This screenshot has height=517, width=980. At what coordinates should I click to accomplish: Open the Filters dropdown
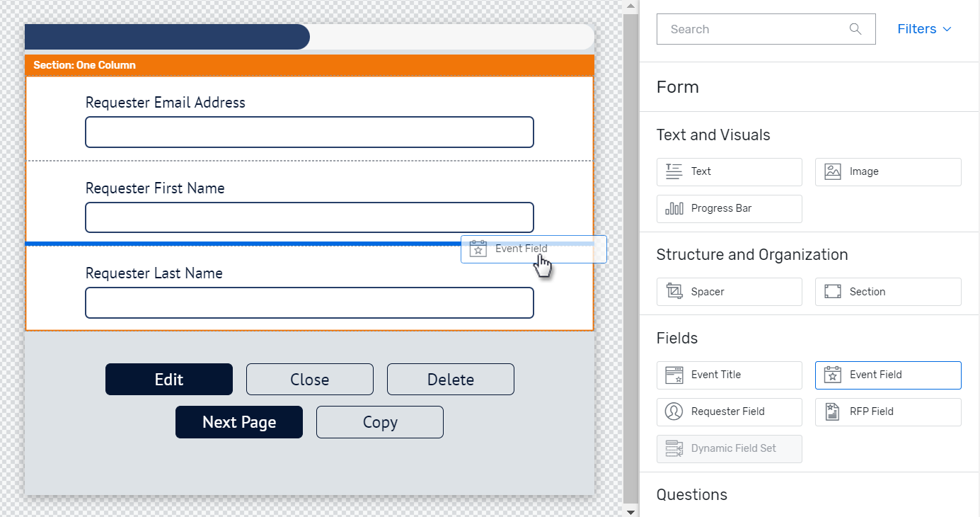pyautogui.click(x=923, y=28)
